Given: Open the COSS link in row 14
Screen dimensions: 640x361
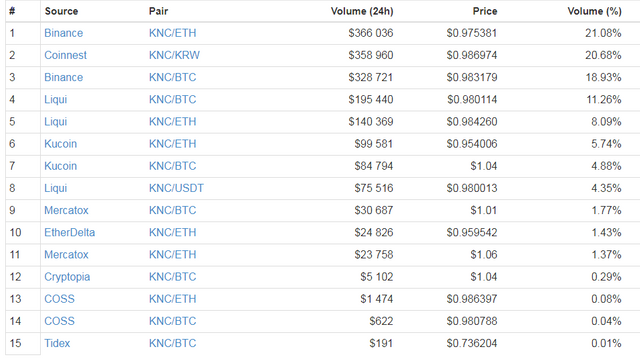Looking at the screenshot, I should point(59,321).
